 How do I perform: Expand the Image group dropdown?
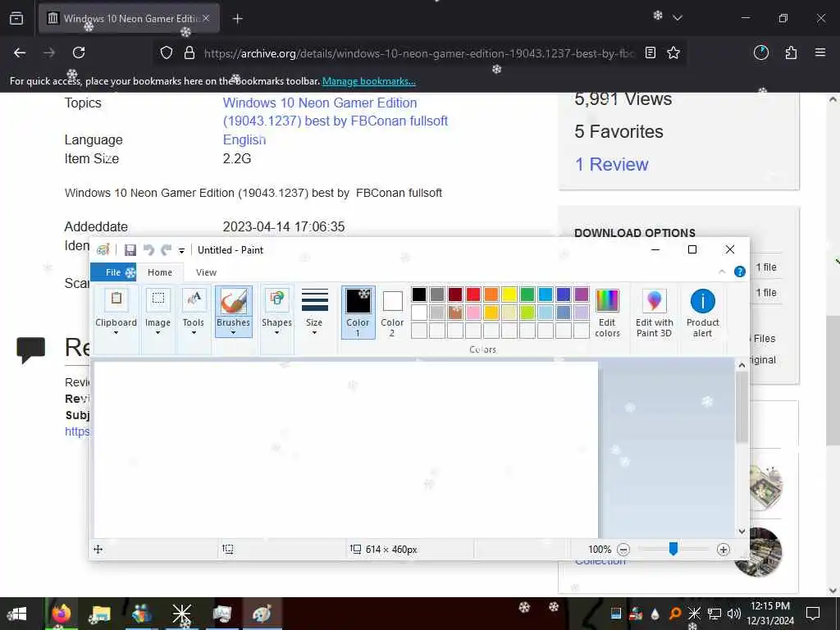tap(157, 333)
